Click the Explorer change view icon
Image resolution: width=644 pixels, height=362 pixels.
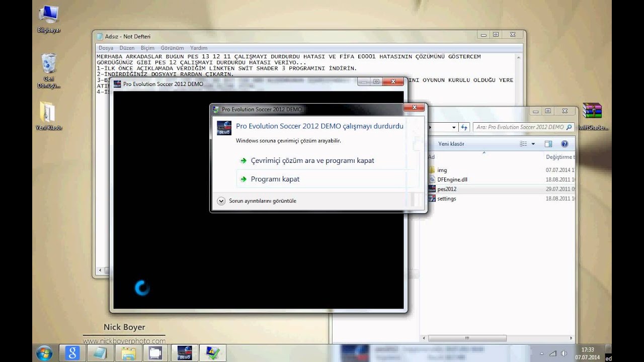pyautogui.click(x=524, y=144)
